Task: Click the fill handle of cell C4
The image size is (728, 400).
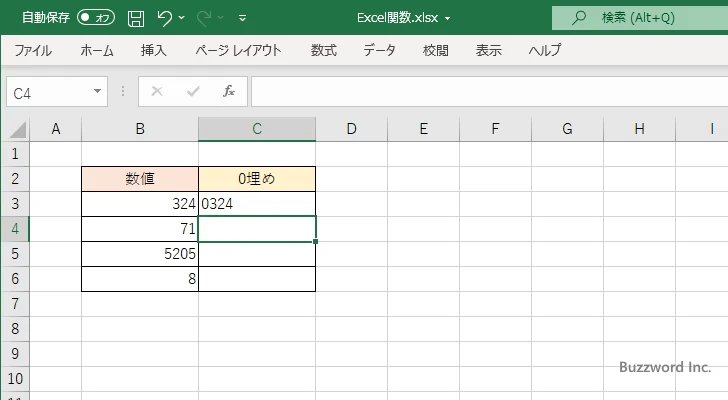Action: [x=316, y=241]
